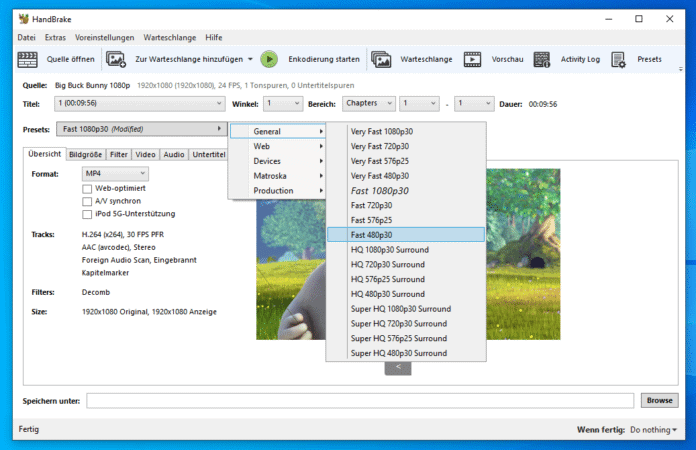The image size is (696, 450).
Task: Expand the Production preset submenu
Action: [278, 190]
